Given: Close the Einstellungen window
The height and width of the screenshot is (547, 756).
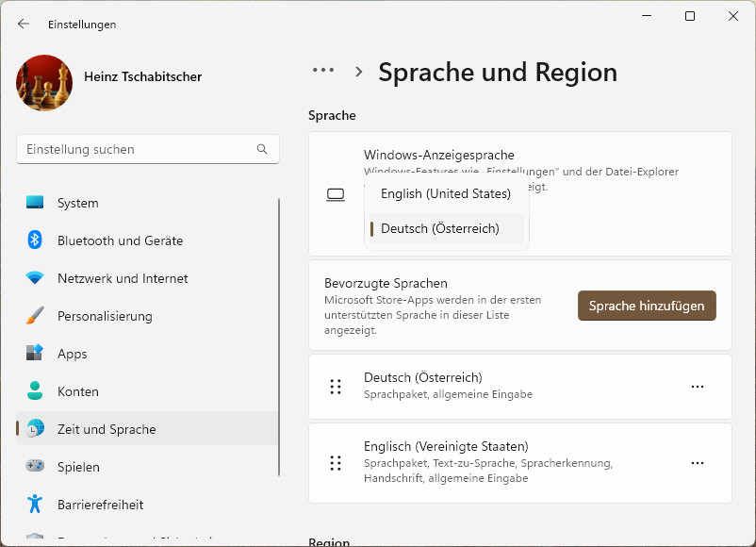Looking at the screenshot, I should (732, 16).
